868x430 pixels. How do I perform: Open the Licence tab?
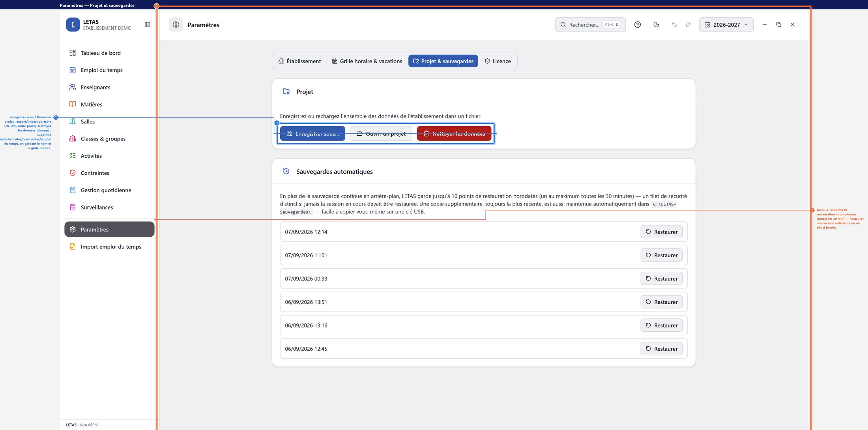498,61
